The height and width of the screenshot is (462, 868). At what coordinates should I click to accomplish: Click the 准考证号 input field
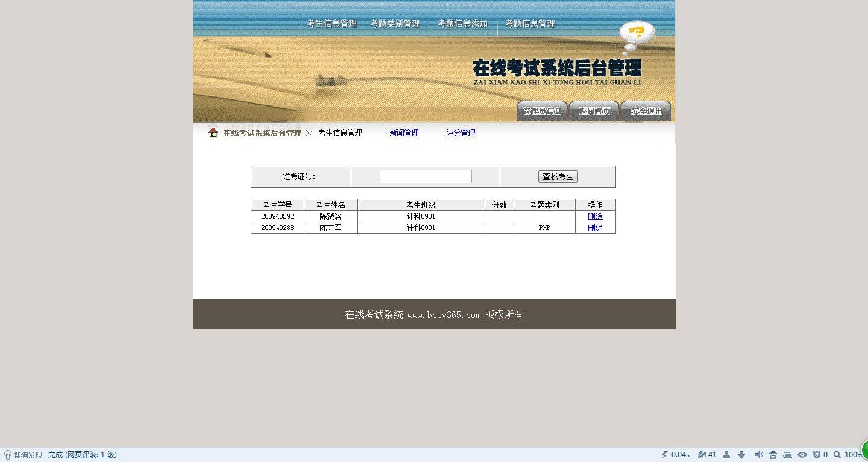[x=426, y=176]
